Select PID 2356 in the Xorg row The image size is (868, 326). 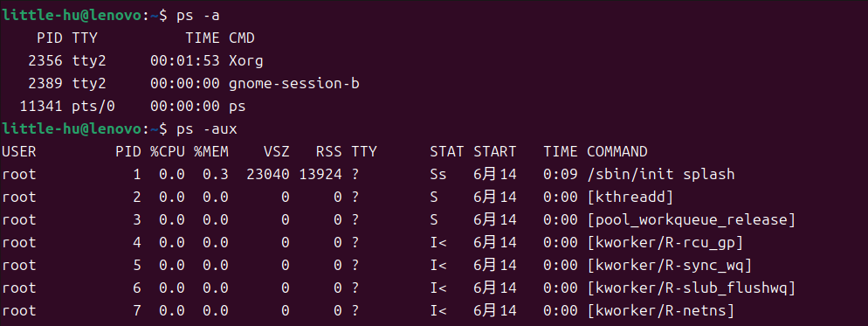[45, 61]
